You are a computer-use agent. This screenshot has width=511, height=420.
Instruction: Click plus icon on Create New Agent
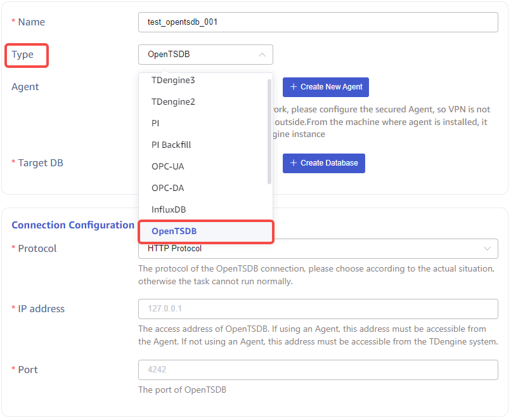click(x=294, y=87)
